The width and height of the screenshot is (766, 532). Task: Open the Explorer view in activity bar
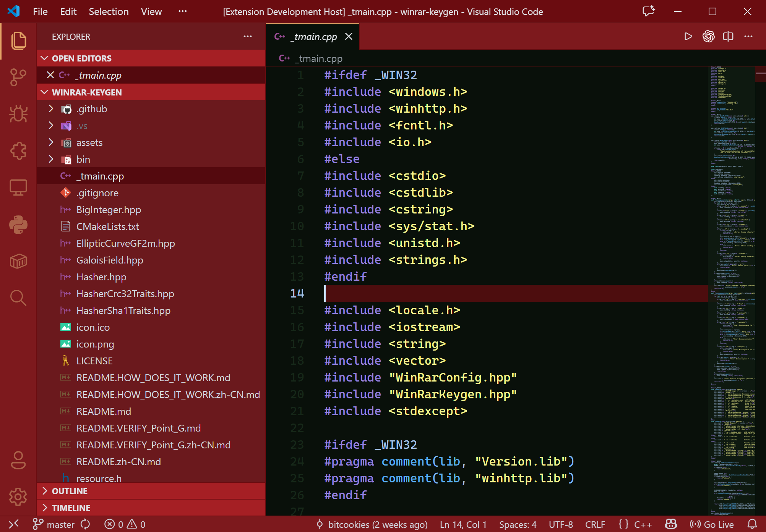18,40
